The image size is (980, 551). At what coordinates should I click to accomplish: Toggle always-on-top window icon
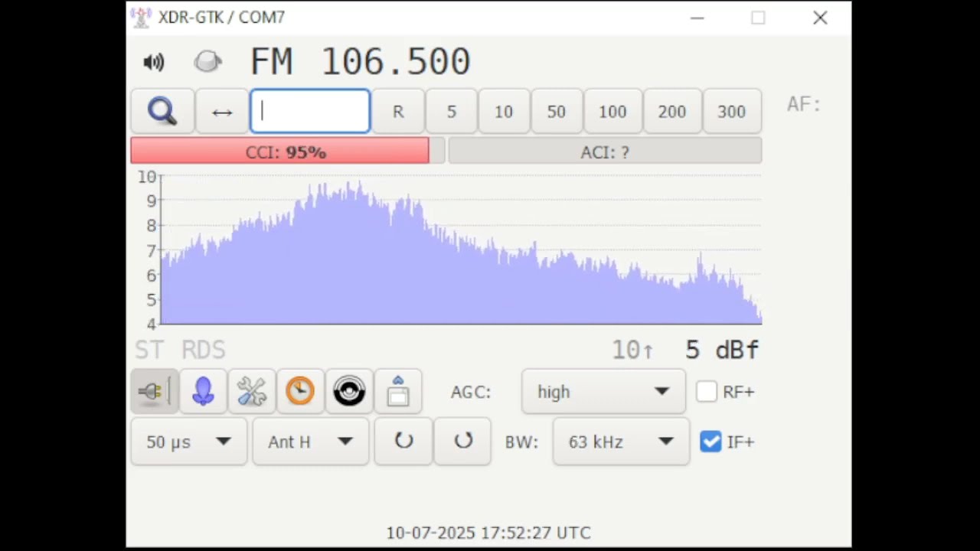pos(398,392)
